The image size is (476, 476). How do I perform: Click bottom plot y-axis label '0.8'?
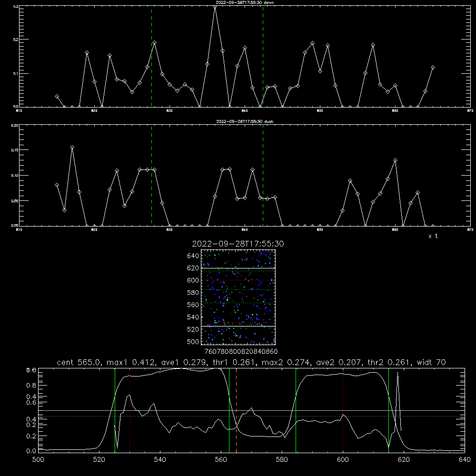coord(31,386)
